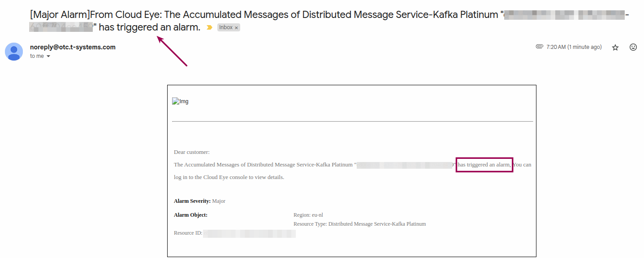Click the attachment paperclip icon
The width and height of the screenshot is (644, 258).
pos(540,47)
